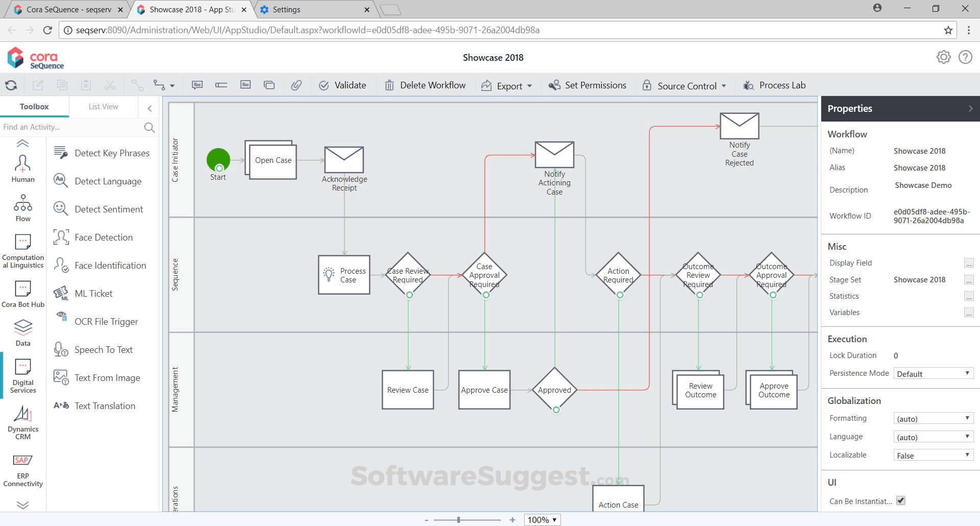The height and width of the screenshot is (526, 980).
Task: Select the Text Translation activity
Action: [x=105, y=405]
